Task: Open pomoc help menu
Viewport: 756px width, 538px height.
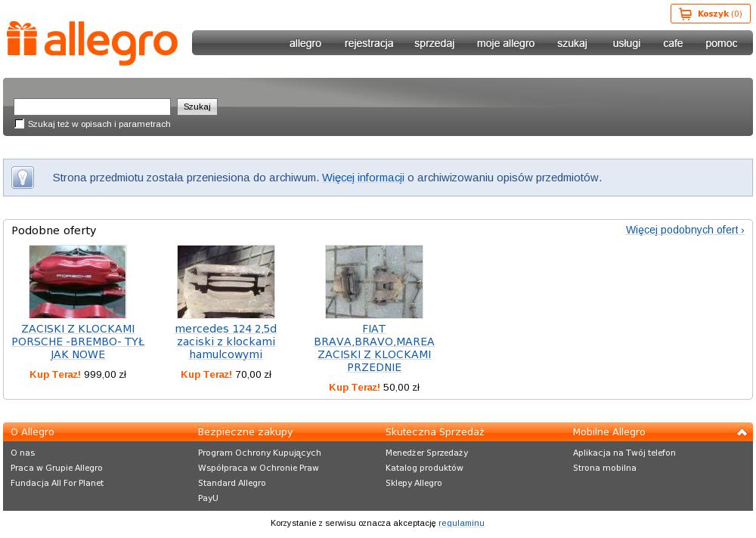Action: tap(721, 43)
